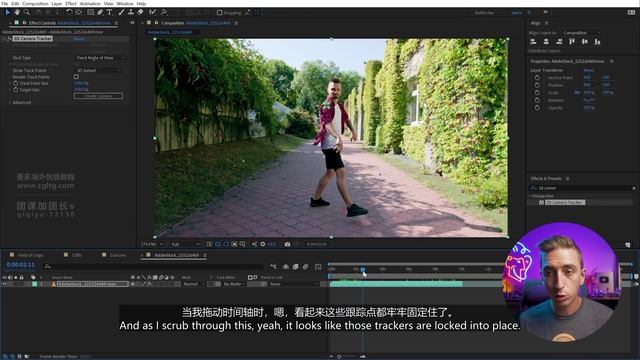Click the timeline zoom slider at bottom
Image resolution: width=640 pixels, height=360 pixels.
[x=339, y=356]
